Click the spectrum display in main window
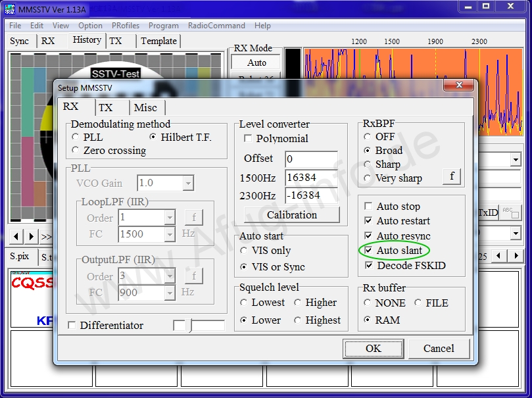Screen dimensions: 532x398 (x=413, y=64)
